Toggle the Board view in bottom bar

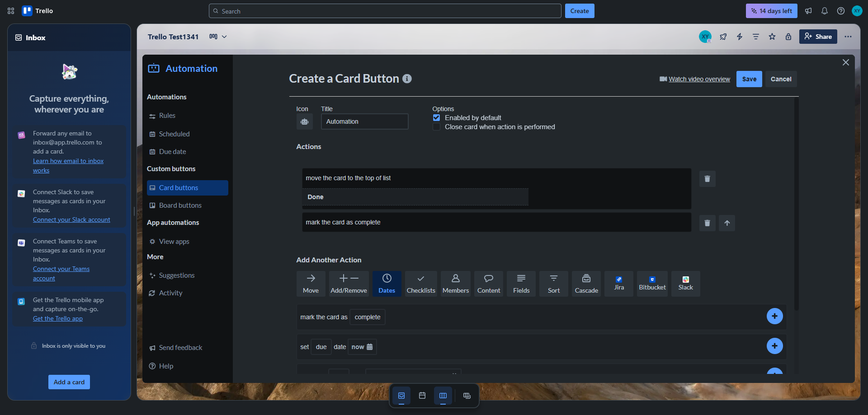[x=443, y=396]
